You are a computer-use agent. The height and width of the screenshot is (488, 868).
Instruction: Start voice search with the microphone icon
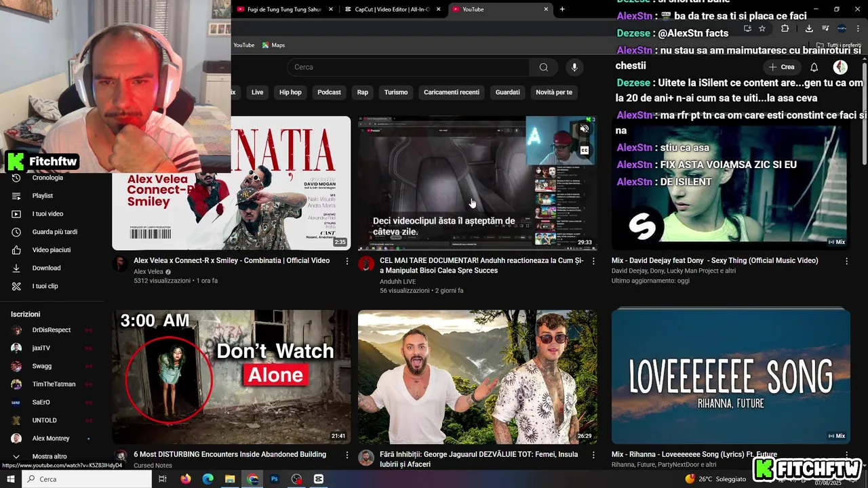(574, 67)
